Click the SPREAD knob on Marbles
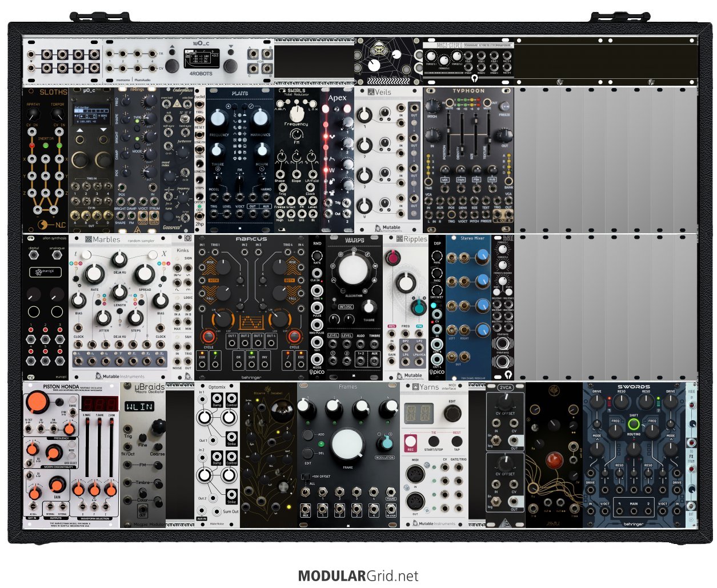Screen dimensions: 717x588 pos(145,275)
